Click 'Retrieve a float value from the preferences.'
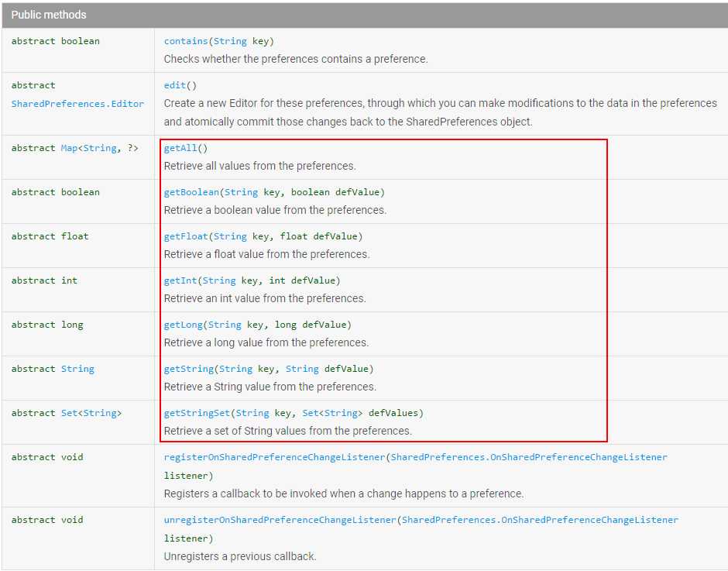The image size is (728, 571). (266, 254)
